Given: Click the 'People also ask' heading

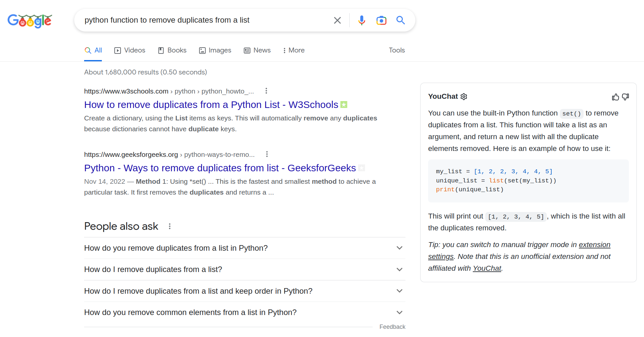Looking at the screenshot, I should tap(121, 226).
